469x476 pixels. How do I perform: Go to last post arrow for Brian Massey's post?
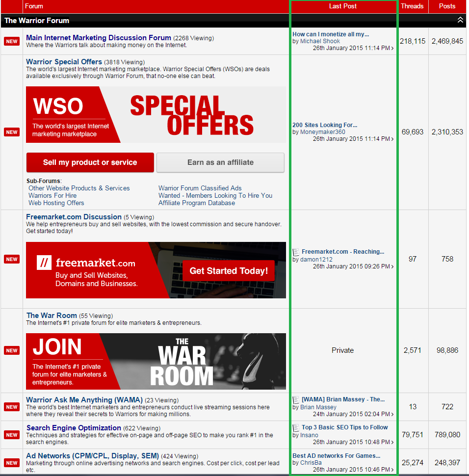(392, 414)
